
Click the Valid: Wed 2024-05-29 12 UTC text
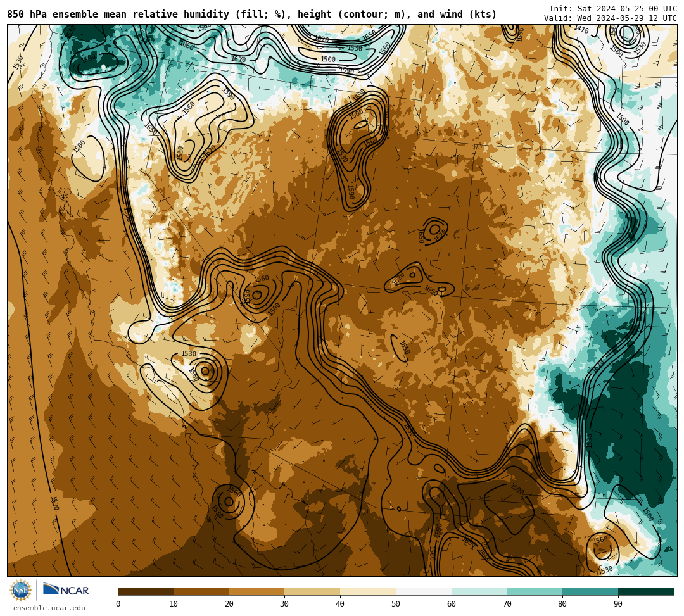611,18
